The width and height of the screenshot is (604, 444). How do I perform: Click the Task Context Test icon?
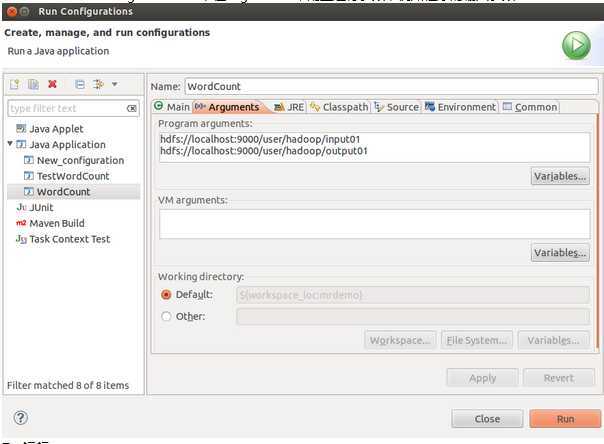pos(21,239)
